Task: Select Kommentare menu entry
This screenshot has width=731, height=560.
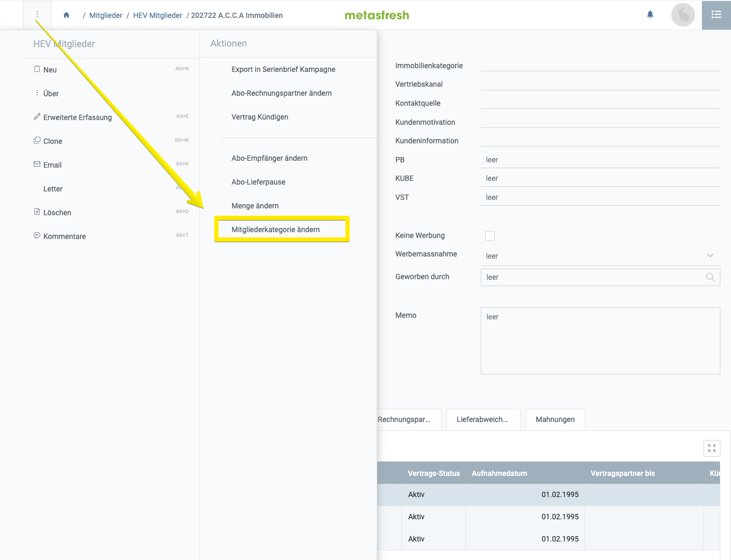Action: pos(111,236)
